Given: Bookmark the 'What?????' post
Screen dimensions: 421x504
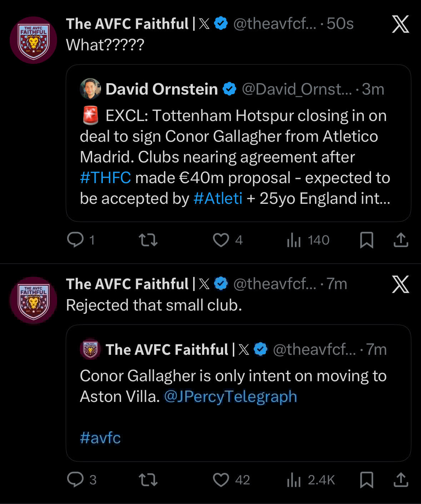Looking at the screenshot, I should click(x=366, y=240).
